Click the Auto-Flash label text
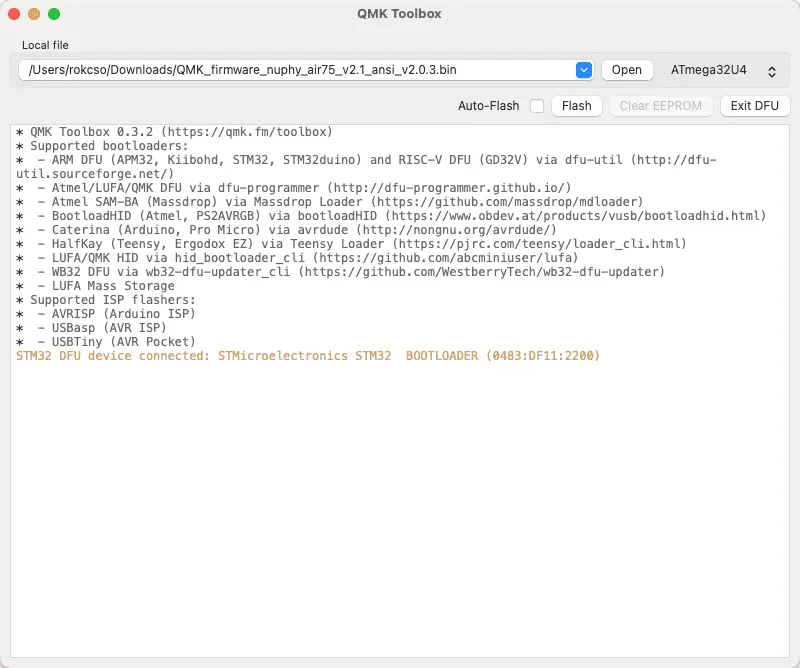The width and height of the screenshot is (800, 668). [x=488, y=106]
